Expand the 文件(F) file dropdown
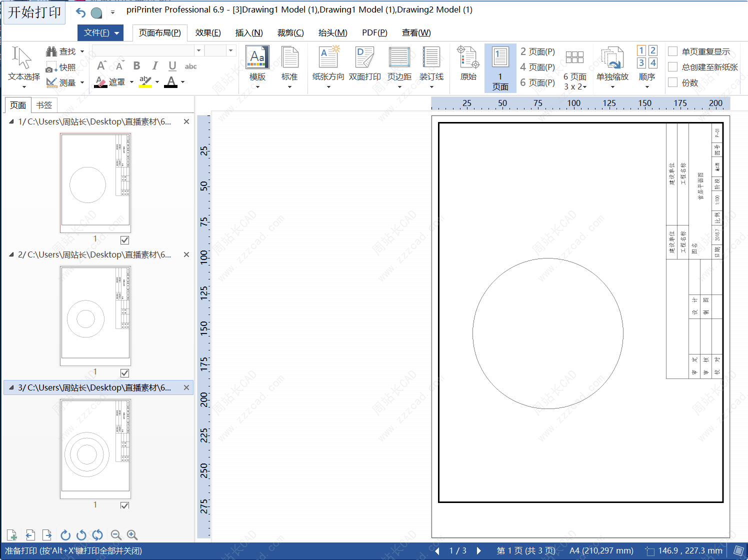The image size is (748, 560). point(100,33)
